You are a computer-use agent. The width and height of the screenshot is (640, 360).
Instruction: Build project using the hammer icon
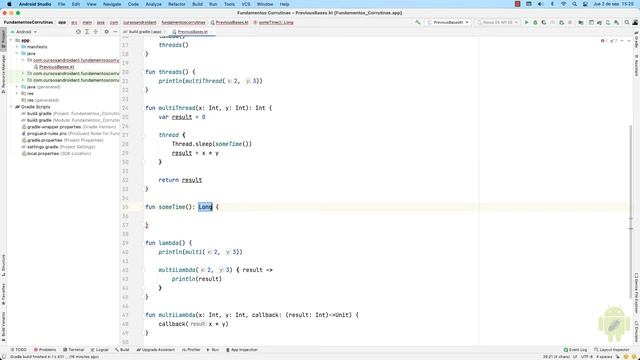pos(418,22)
